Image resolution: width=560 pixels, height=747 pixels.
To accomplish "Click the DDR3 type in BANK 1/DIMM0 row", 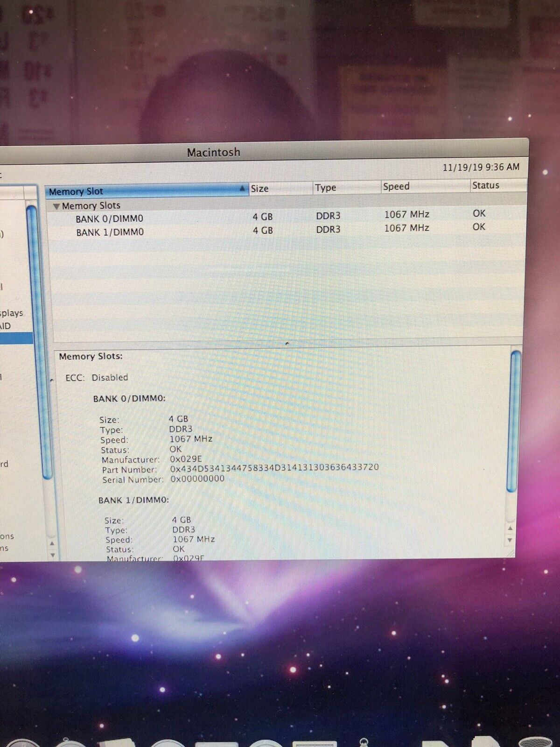I will pos(328,230).
